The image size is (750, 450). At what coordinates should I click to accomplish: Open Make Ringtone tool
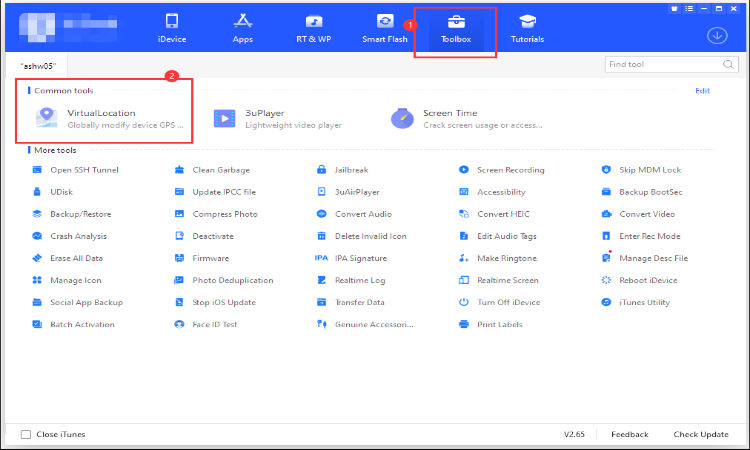[498, 258]
